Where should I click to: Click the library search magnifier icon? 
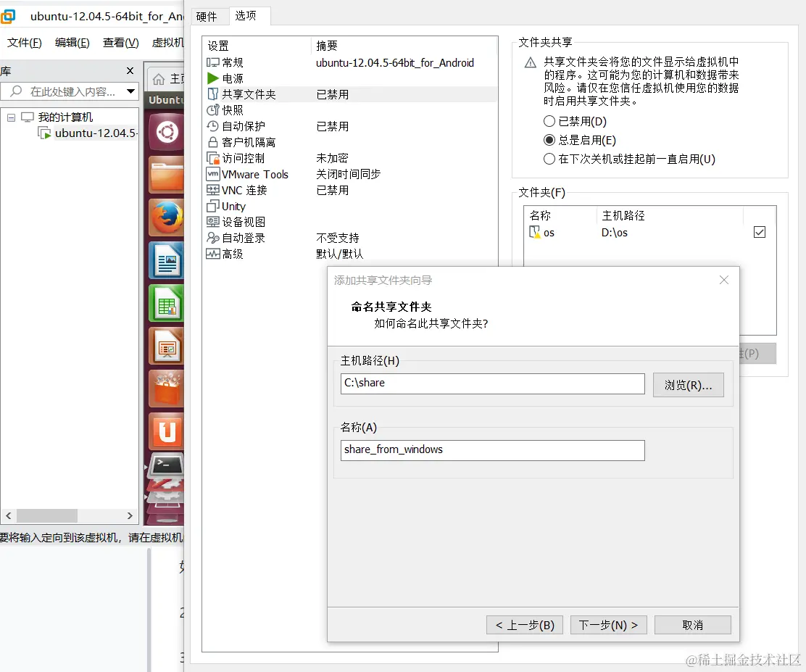(16, 91)
